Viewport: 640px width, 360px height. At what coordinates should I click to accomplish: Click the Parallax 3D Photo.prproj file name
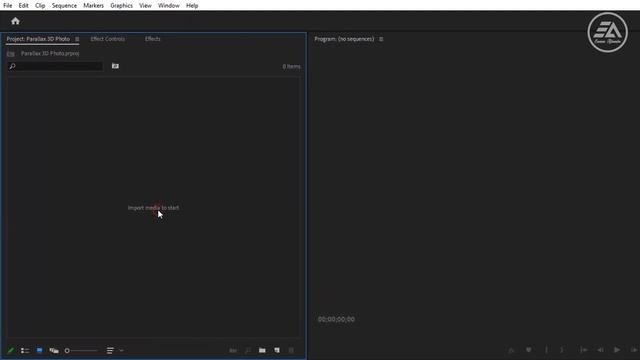pyautogui.click(x=50, y=53)
